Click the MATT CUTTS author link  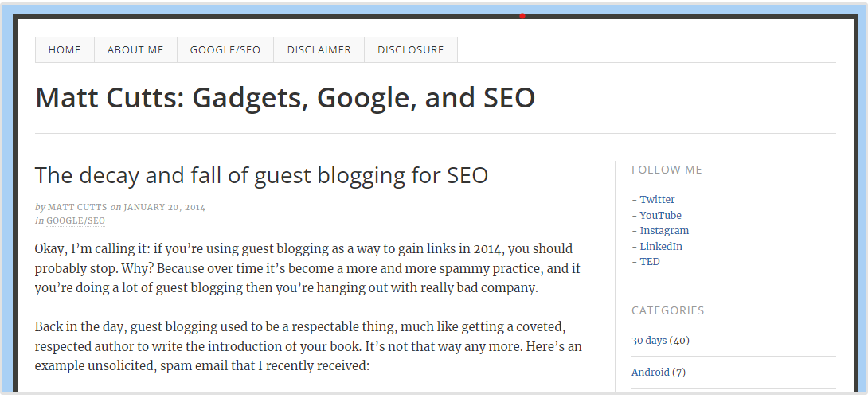coord(77,207)
